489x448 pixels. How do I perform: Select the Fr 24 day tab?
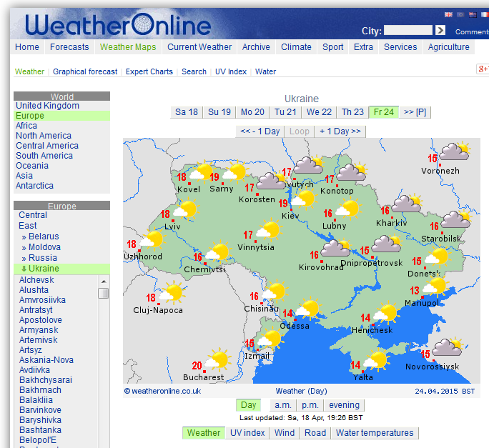coord(384,112)
